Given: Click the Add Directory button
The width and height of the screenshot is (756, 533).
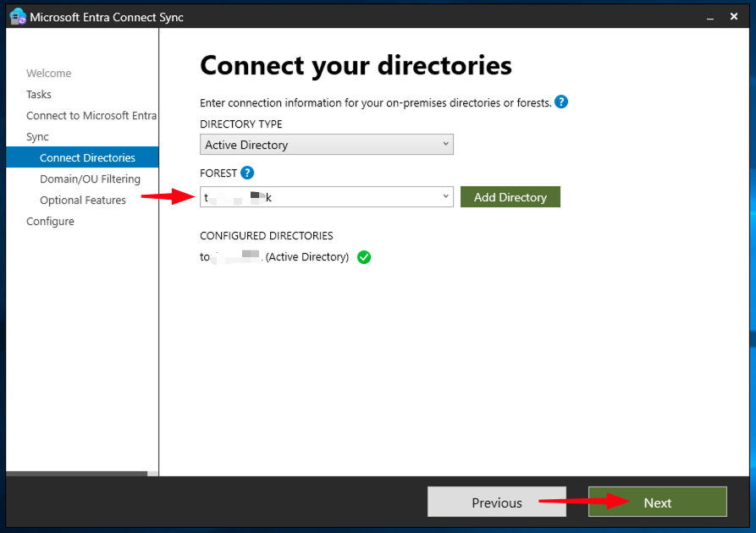Looking at the screenshot, I should pos(510,197).
